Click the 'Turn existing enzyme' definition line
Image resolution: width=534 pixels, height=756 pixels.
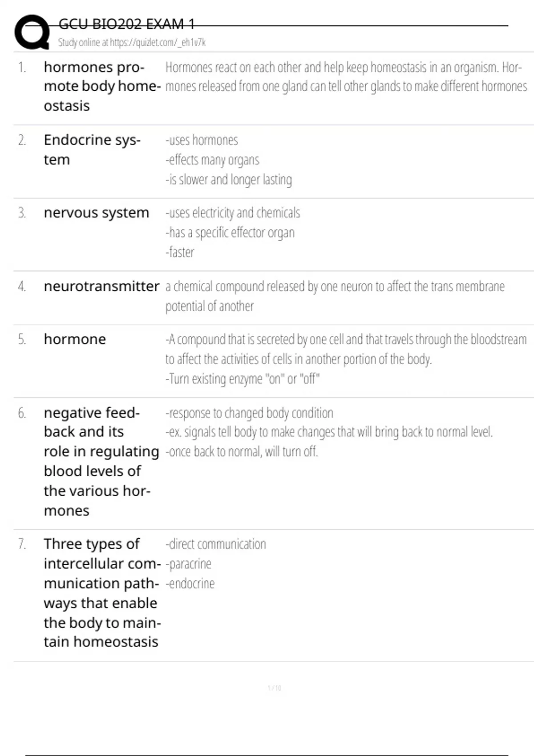pyautogui.click(x=243, y=379)
